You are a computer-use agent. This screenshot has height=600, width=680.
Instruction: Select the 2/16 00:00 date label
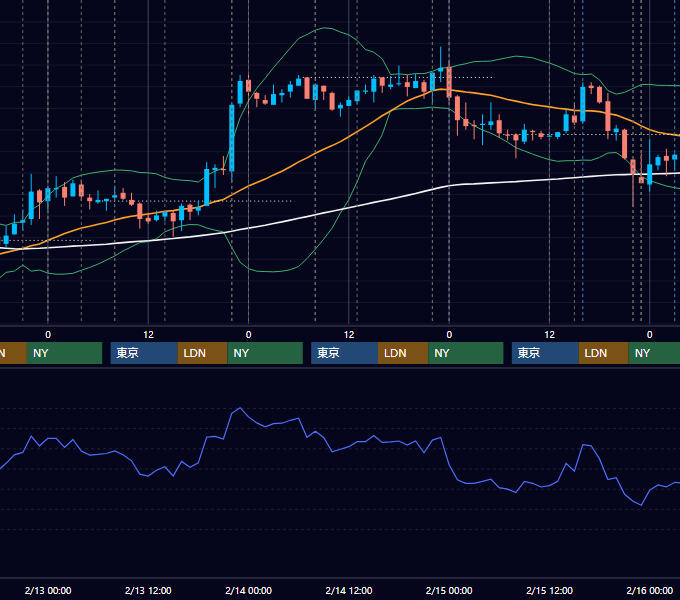[x=650, y=590]
